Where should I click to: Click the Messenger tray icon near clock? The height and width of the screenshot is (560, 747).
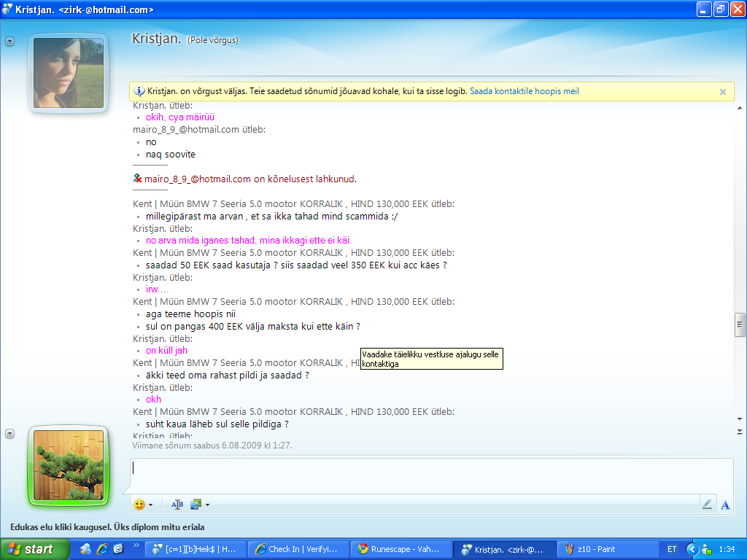[706, 549]
